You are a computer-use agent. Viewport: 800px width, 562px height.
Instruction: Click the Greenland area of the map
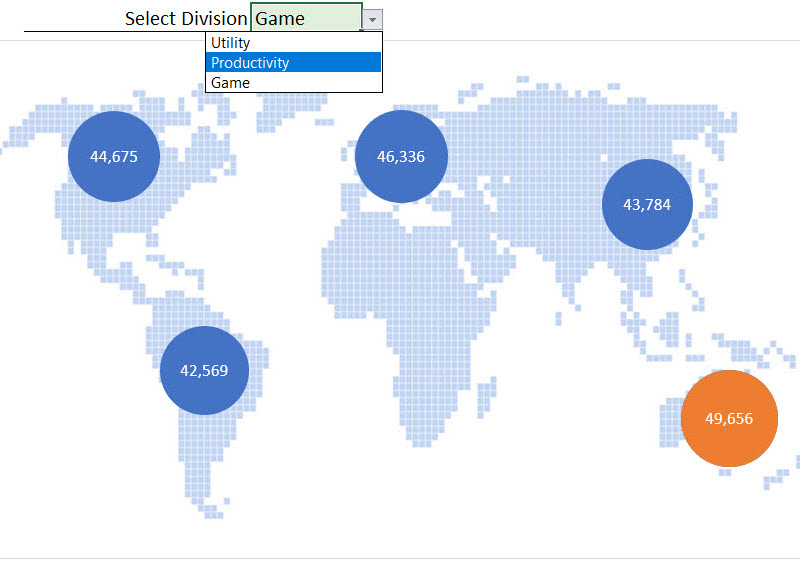pos(283,112)
